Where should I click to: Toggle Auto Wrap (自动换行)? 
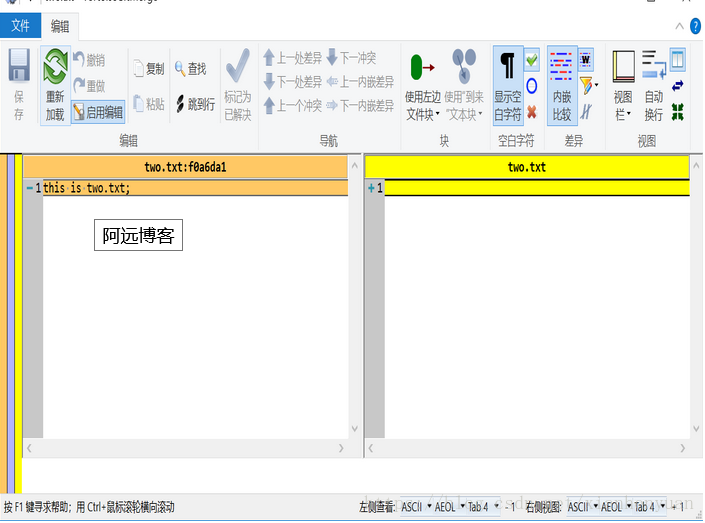point(654,85)
